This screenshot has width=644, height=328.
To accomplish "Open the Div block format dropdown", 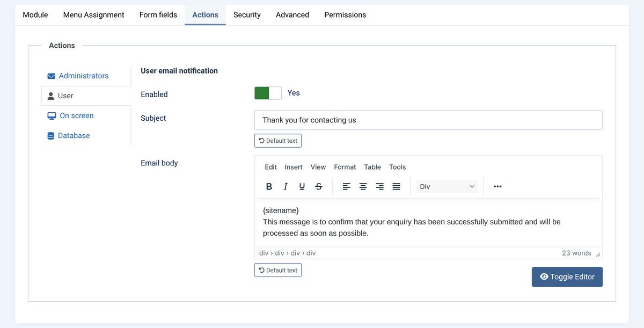I will pos(447,186).
